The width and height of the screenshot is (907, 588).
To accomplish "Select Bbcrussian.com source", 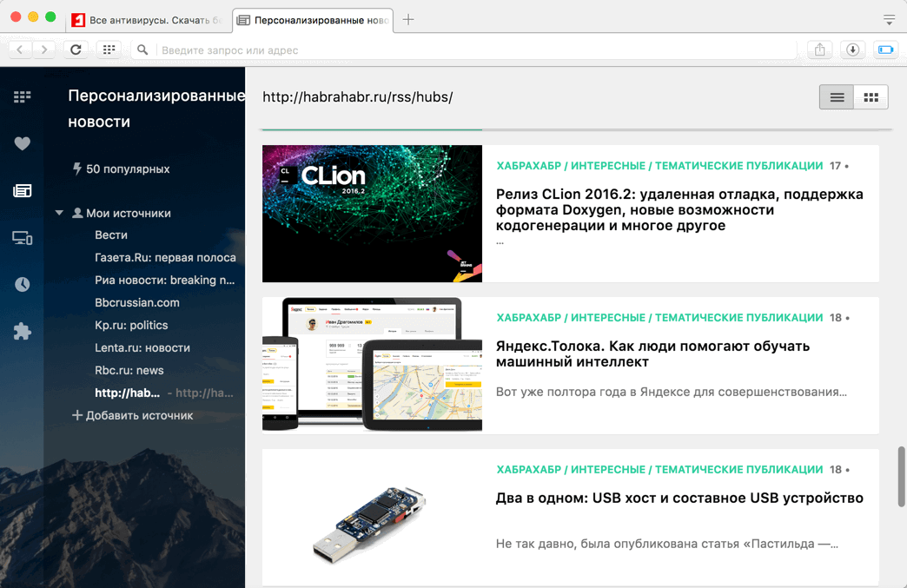I will (x=137, y=302).
